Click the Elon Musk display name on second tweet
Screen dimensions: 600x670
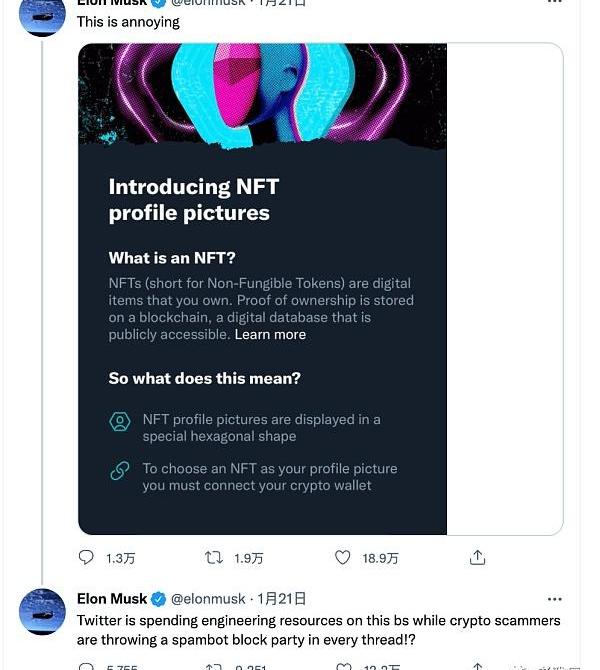[x=112, y=599]
